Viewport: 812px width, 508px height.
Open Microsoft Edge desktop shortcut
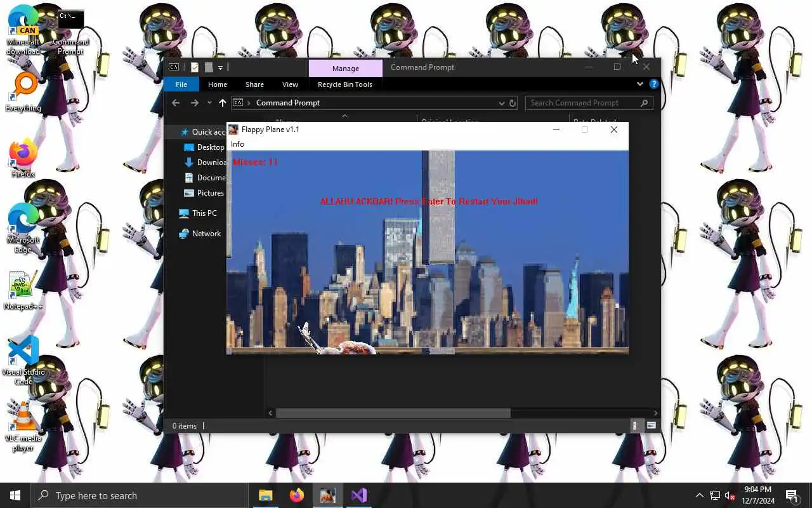(23, 229)
